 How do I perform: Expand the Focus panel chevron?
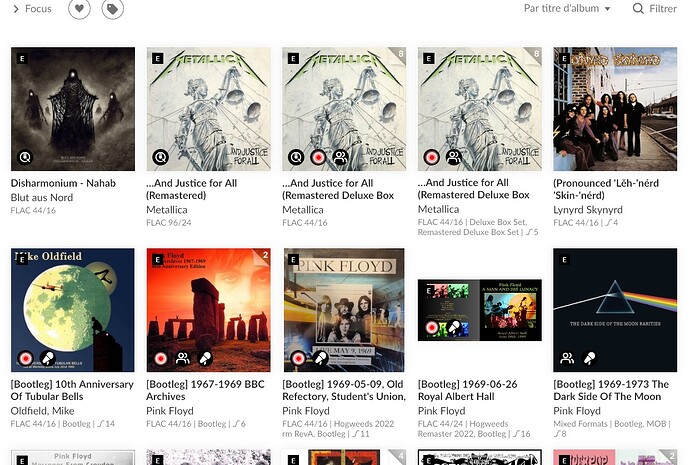tap(16, 9)
